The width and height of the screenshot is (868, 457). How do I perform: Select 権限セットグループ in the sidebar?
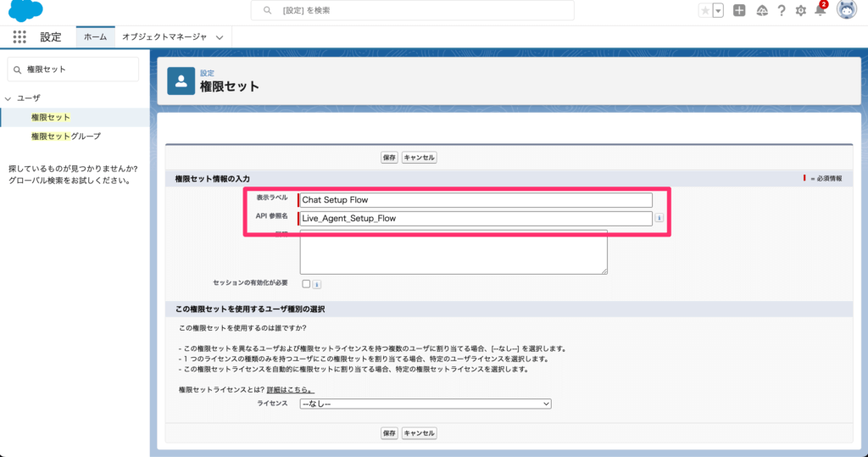pos(65,136)
